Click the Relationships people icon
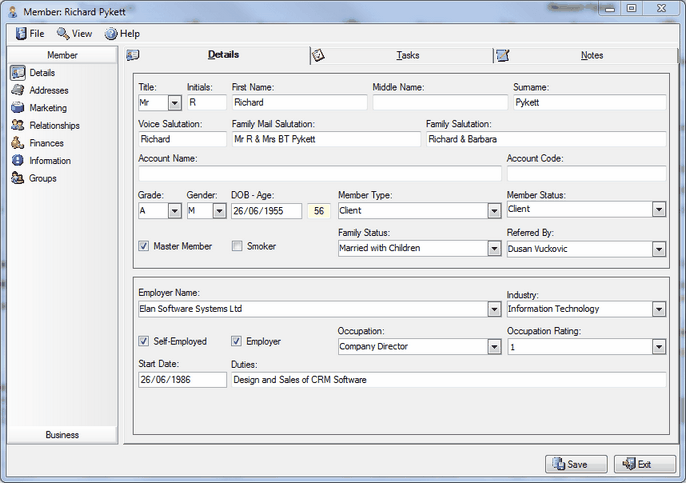Image resolution: width=686 pixels, height=483 pixels. [x=18, y=125]
